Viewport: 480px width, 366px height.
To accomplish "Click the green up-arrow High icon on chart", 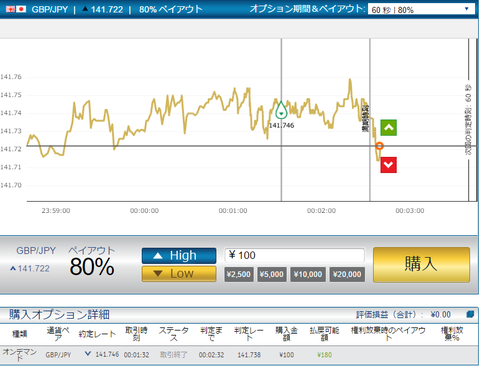I will click(x=388, y=128).
